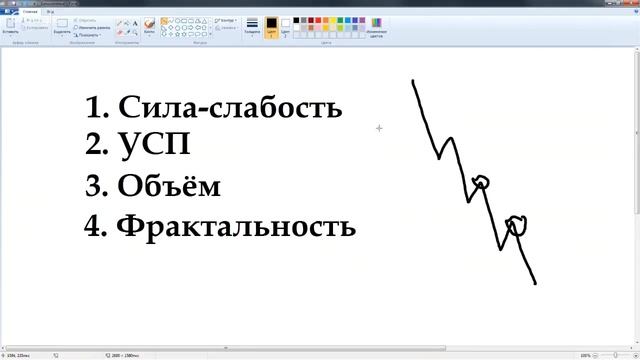640x360 pixels.
Task: Choose the five-point star shape
Action: click(x=178, y=34)
